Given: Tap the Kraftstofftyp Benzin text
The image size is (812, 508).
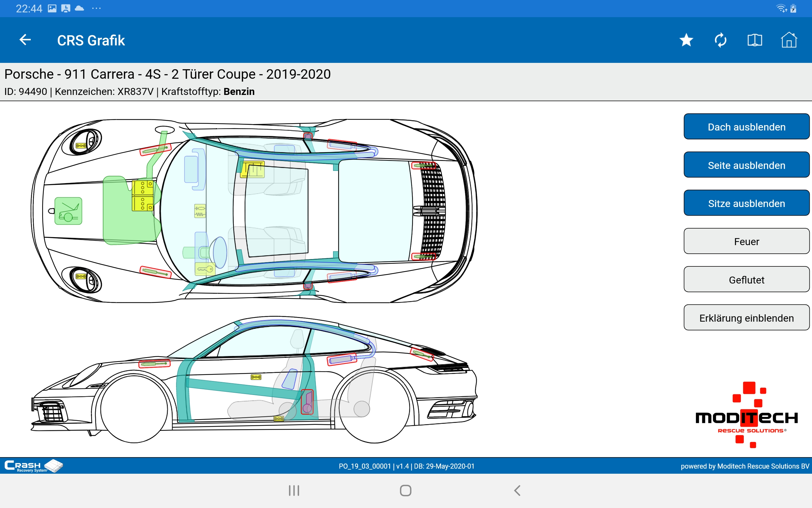Looking at the screenshot, I should coord(208,91).
